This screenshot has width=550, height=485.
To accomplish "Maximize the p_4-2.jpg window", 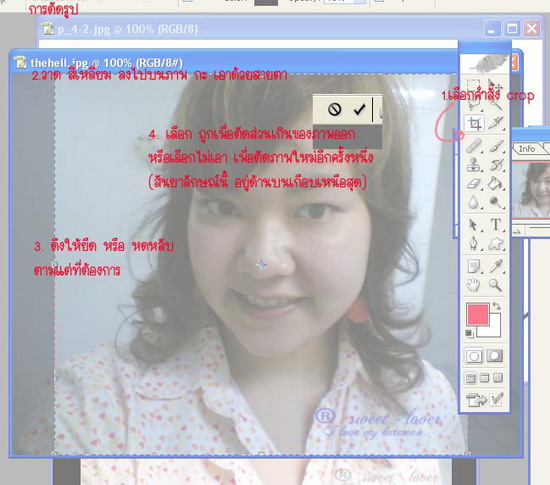I will point(512,28).
